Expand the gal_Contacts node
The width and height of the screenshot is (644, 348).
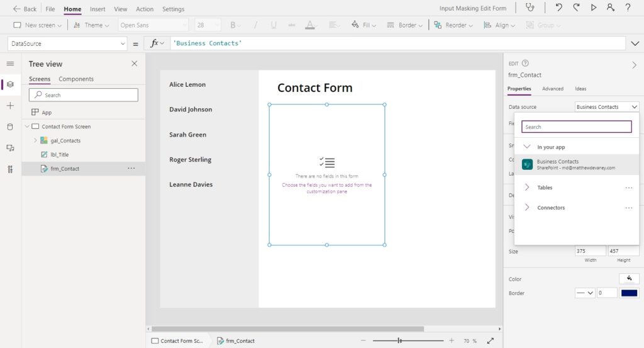click(35, 140)
